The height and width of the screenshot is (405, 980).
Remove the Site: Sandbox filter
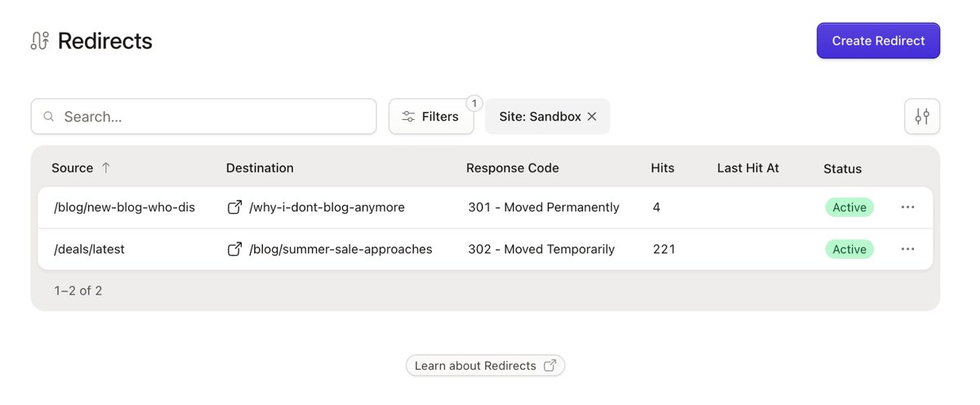(592, 117)
